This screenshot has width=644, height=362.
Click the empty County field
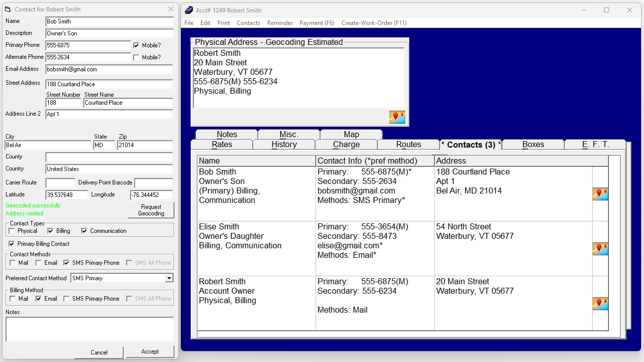pyautogui.click(x=109, y=157)
